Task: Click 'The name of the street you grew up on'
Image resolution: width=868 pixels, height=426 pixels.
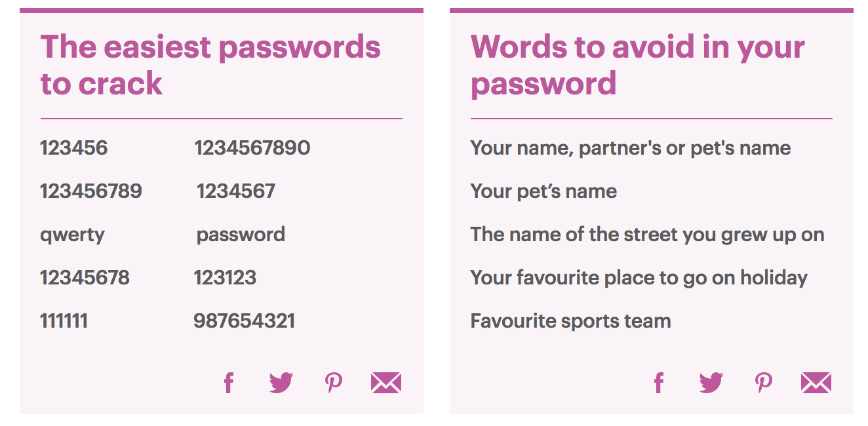Action: (x=647, y=235)
